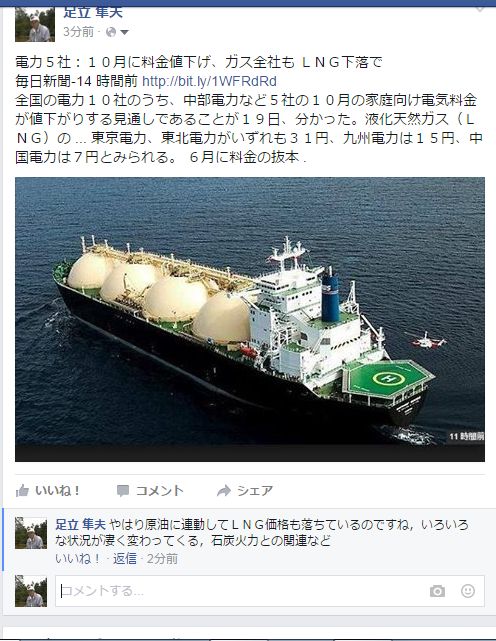Click the share arrow icon

click(224, 490)
